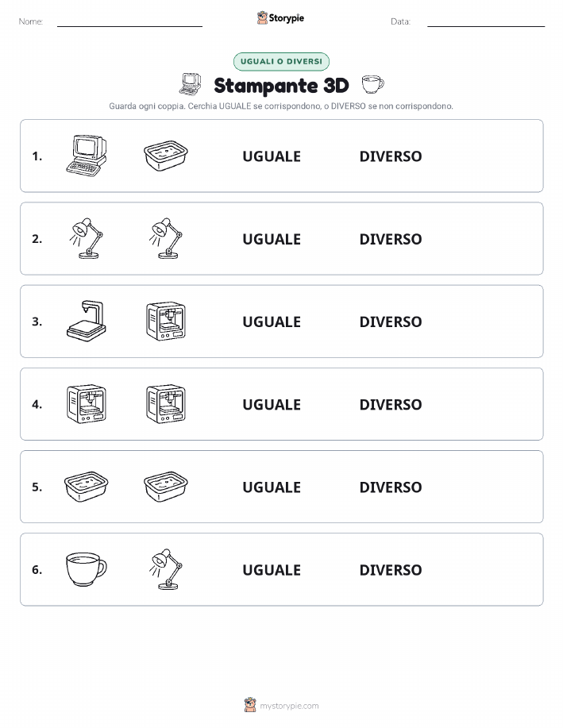This screenshot has width=563, height=728.
Task: Select the desk lamp icon in row 6
Action: [166, 569]
